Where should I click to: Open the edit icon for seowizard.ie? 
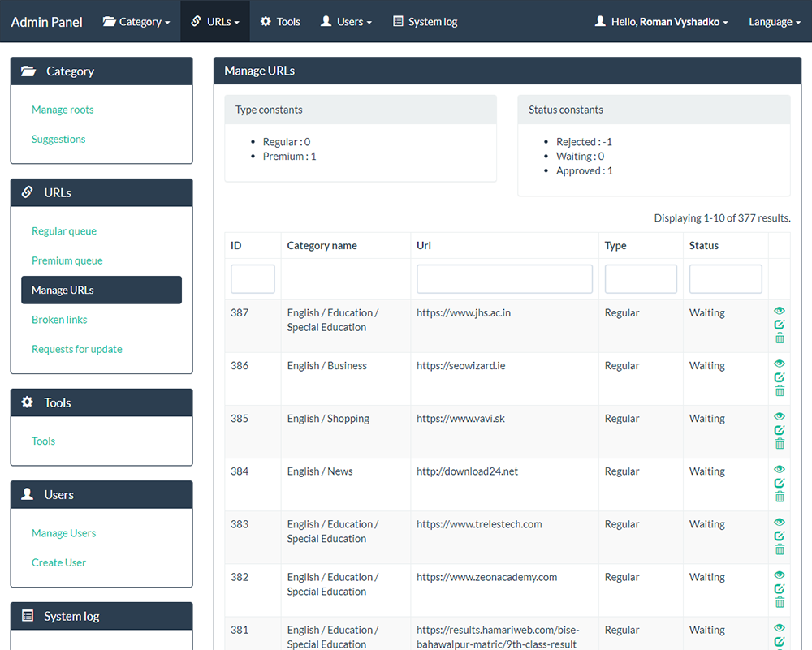[x=780, y=377]
